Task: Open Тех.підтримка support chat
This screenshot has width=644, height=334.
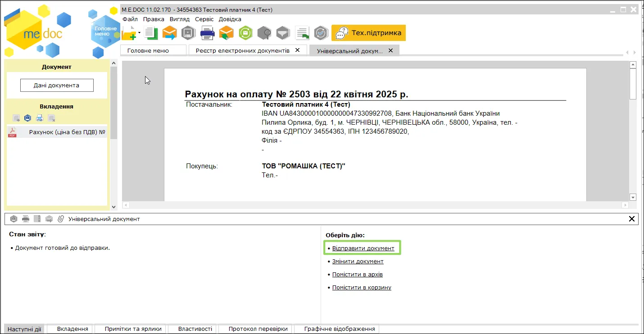Action: pyautogui.click(x=368, y=33)
